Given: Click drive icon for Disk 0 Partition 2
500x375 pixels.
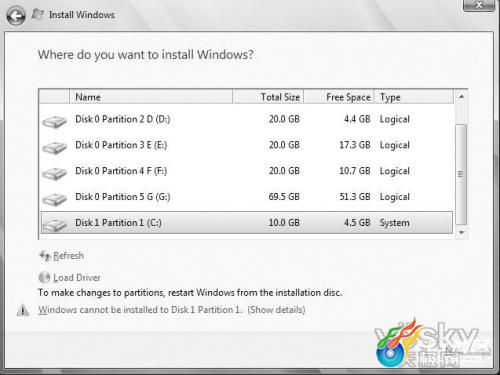Looking at the screenshot, I should pyautogui.click(x=54, y=122).
